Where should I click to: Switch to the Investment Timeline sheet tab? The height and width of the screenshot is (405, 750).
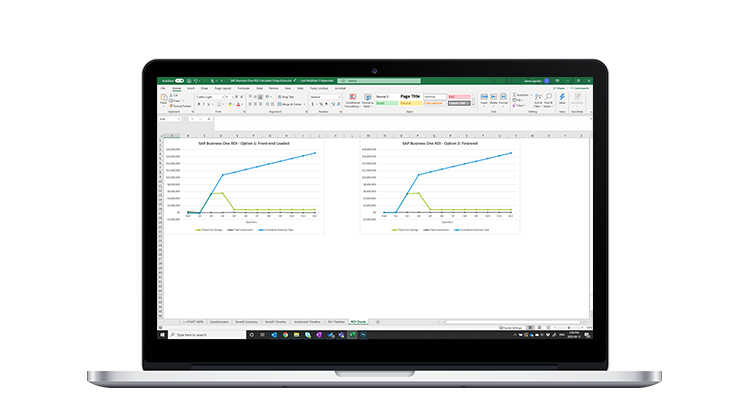(x=307, y=322)
